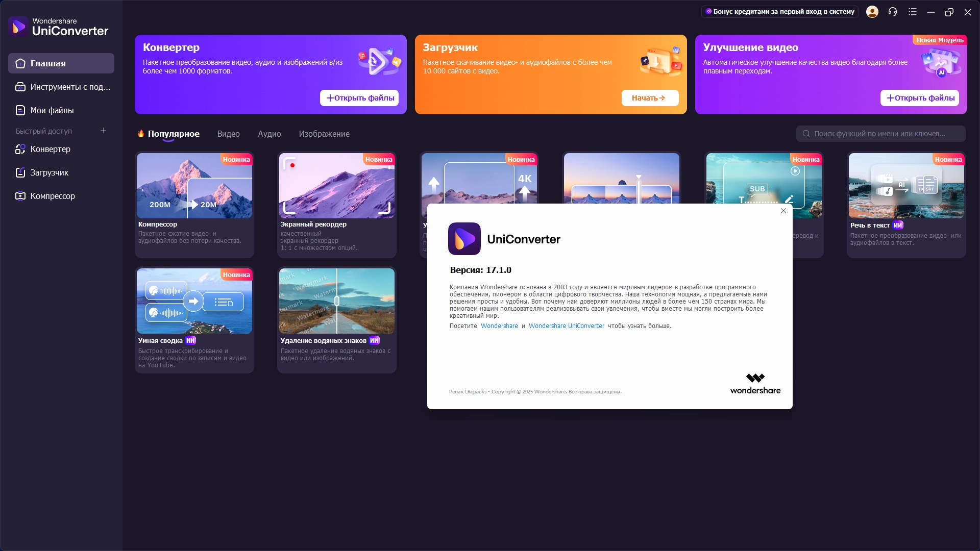Focus the function search field
Image resolution: width=980 pixels, height=551 pixels.
point(880,134)
